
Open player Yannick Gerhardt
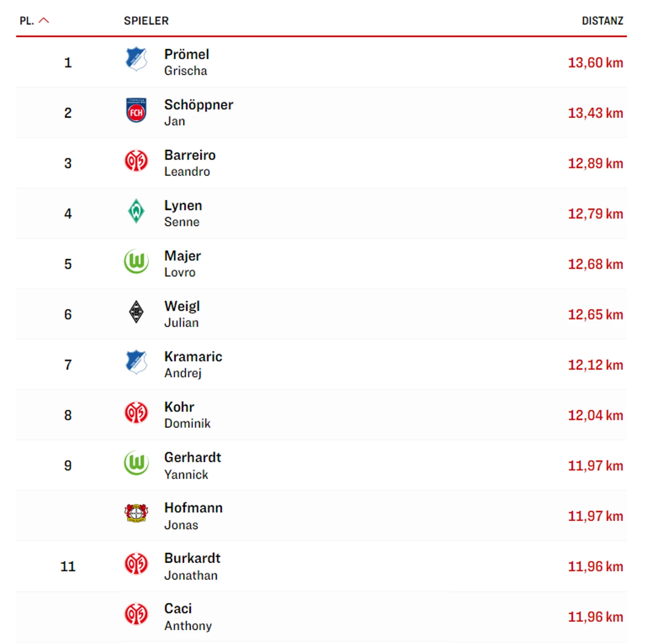coord(192,465)
